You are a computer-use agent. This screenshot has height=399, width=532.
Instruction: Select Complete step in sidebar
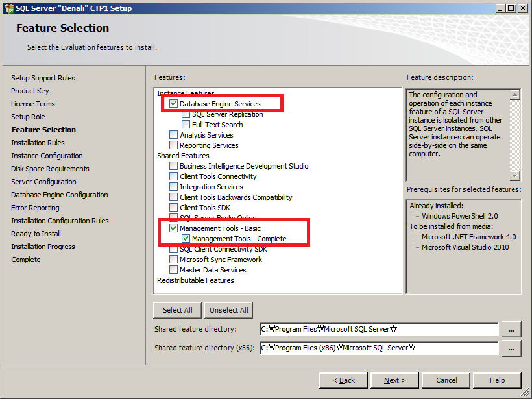pos(26,260)
